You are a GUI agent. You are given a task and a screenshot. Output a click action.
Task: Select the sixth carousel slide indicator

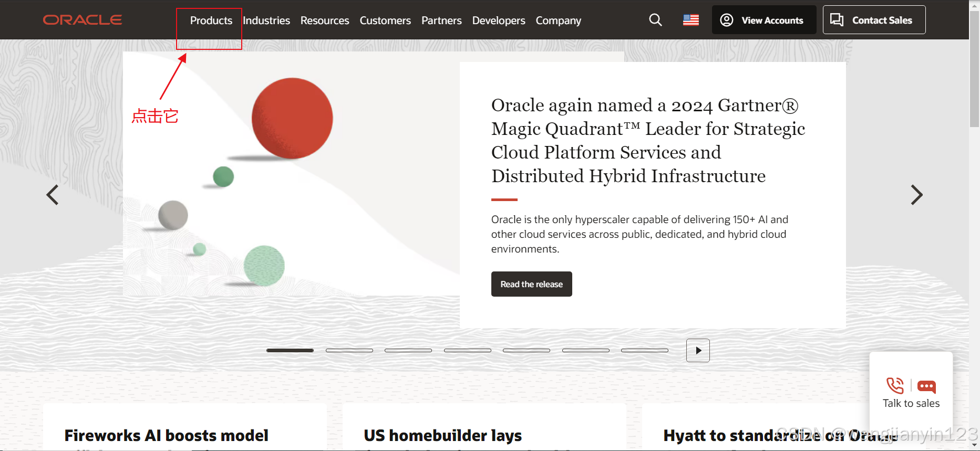coord(586,350)
